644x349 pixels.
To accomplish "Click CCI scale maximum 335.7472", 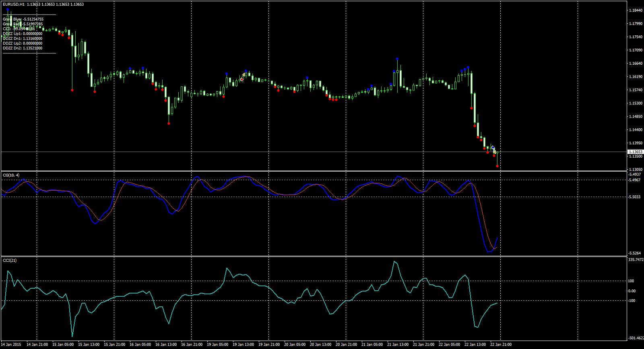I will pyautogui.click(x=636, y=260).
